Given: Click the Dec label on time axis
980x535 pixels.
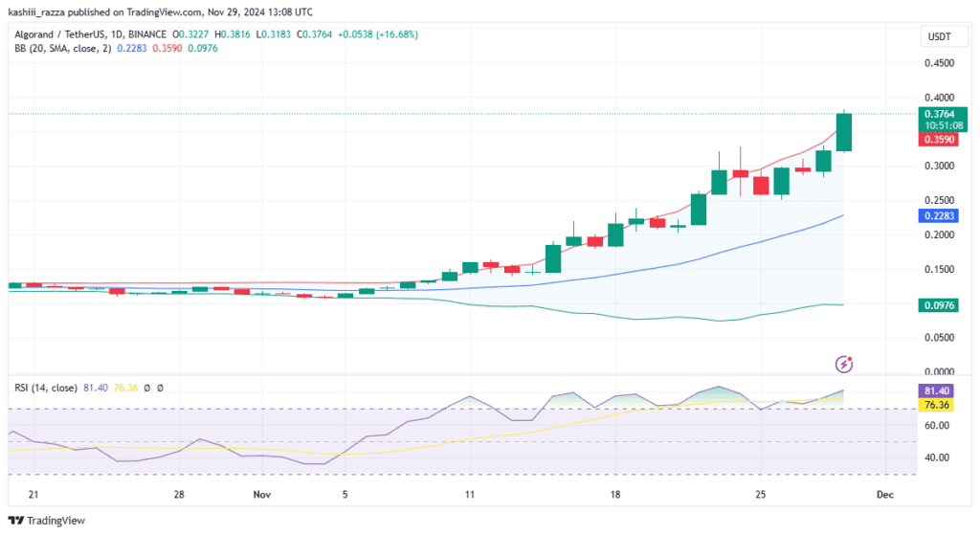Looking at the screenshot, I should [x=885, y=495].
